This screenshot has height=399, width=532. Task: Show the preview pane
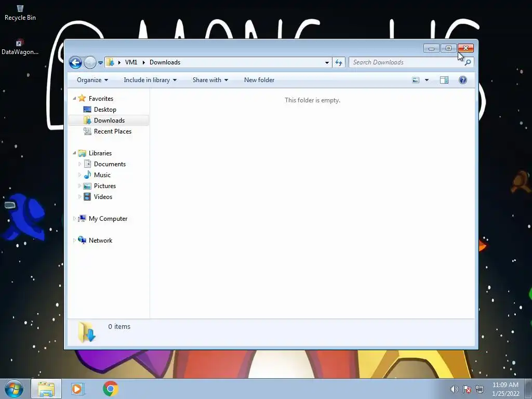pos(444,80)
